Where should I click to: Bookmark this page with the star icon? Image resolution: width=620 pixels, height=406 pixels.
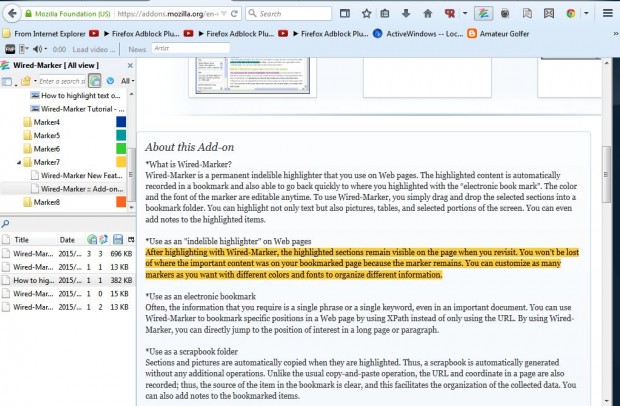click(366, 13)
